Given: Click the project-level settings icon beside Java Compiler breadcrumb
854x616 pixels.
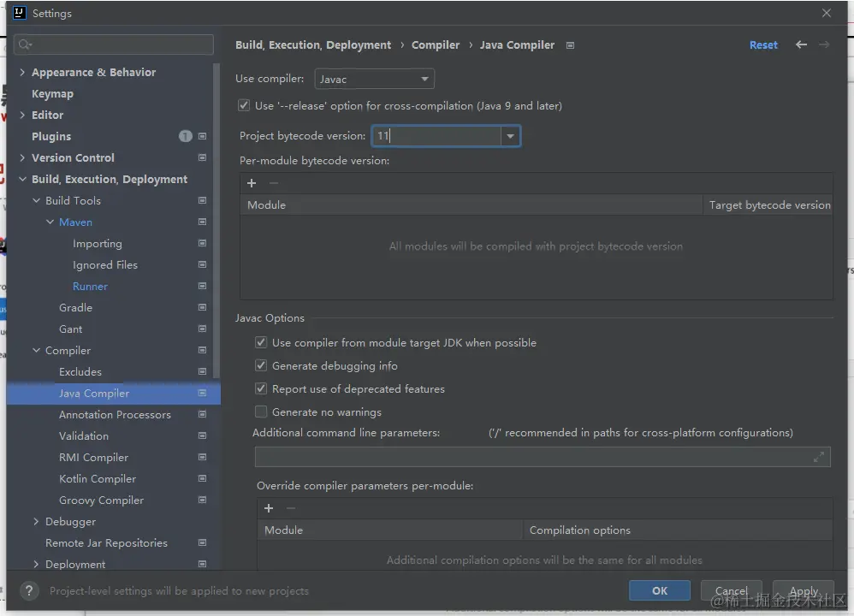Looking at the screenshot, I should 571,45.
